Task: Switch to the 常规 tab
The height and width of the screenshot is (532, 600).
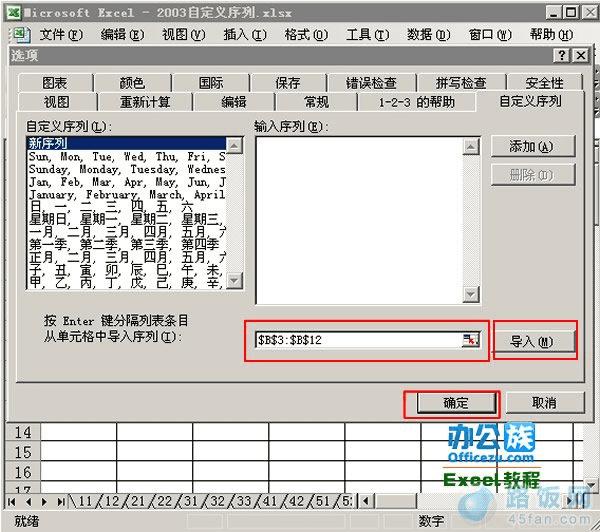Action: click(316, 102)
